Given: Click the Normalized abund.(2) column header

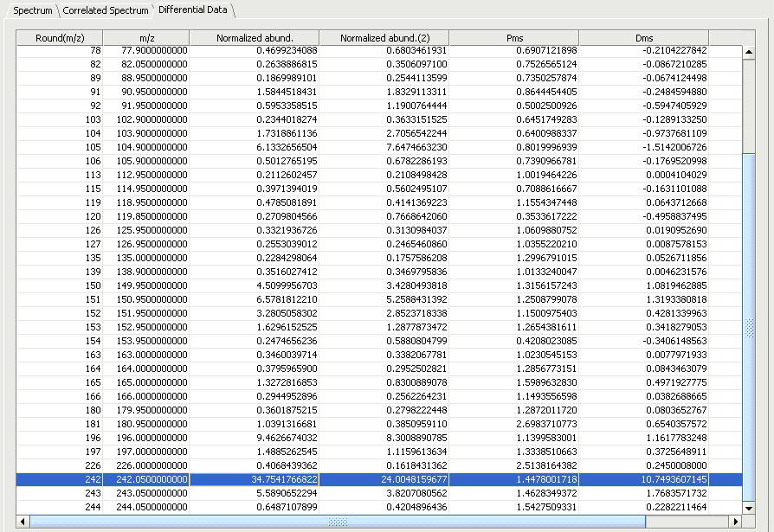Looking at the screenshot, I should click(x=384, y=38).
